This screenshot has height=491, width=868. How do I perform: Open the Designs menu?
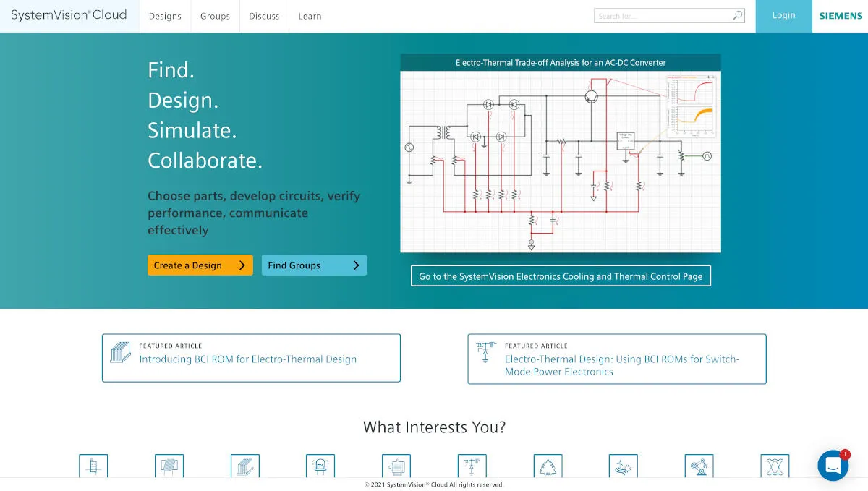[x=165, y=16]
